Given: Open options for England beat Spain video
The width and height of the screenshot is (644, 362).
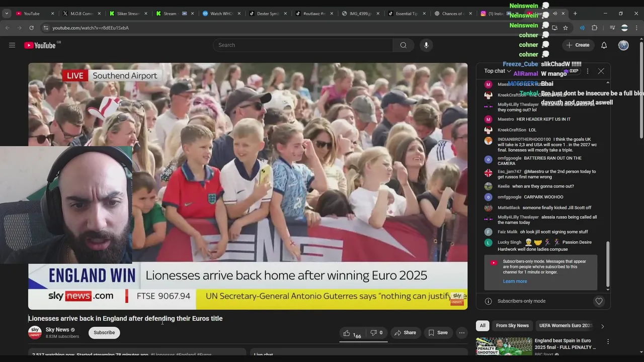Looking at the screenshot, I should pos(608,342).
